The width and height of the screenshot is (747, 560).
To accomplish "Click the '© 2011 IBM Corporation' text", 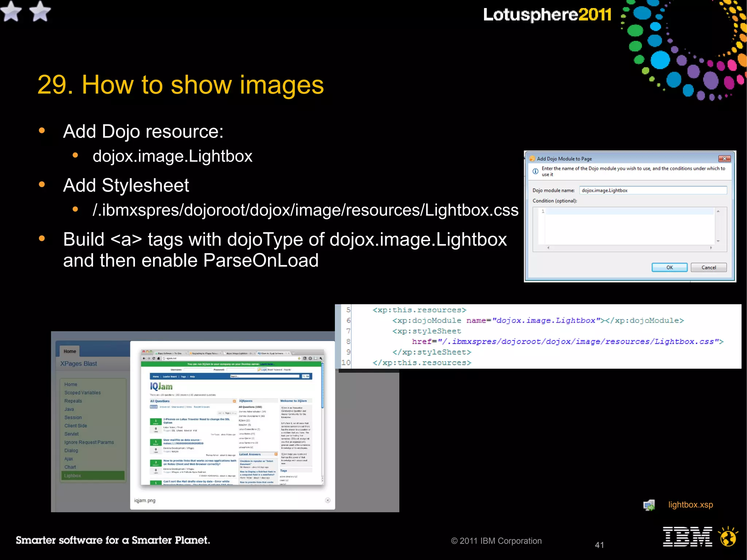I will pos(496,541).
